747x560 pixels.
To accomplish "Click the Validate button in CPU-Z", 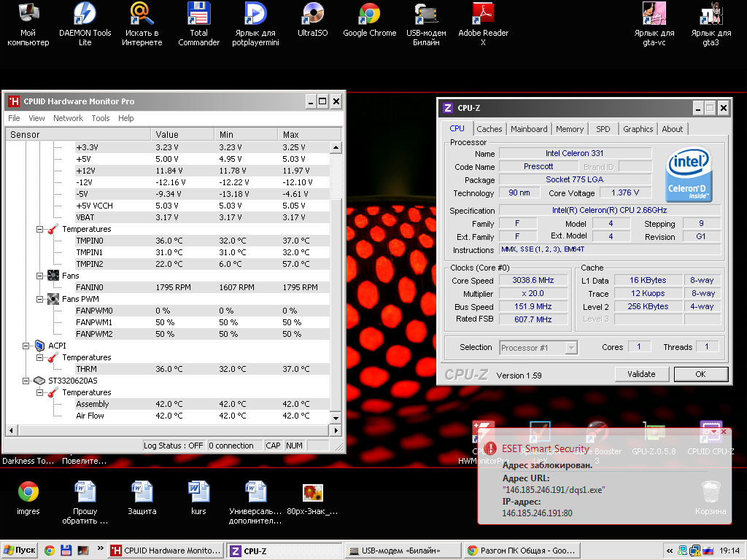I will (x=641, y=374).
